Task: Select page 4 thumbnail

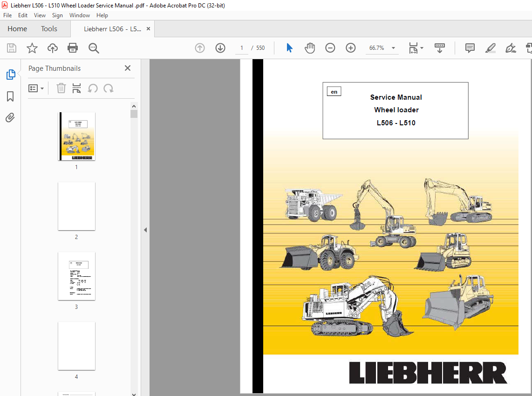Action: pos(77,346)
